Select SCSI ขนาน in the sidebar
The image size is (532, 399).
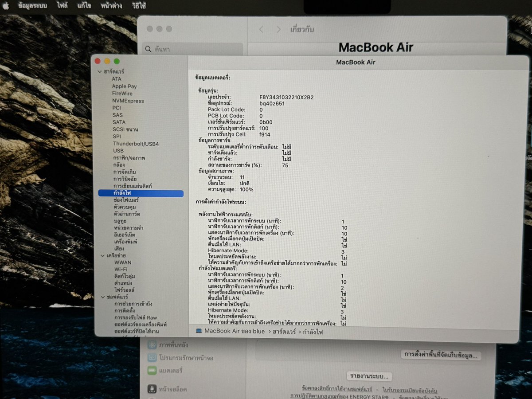[x=125, y=129]
